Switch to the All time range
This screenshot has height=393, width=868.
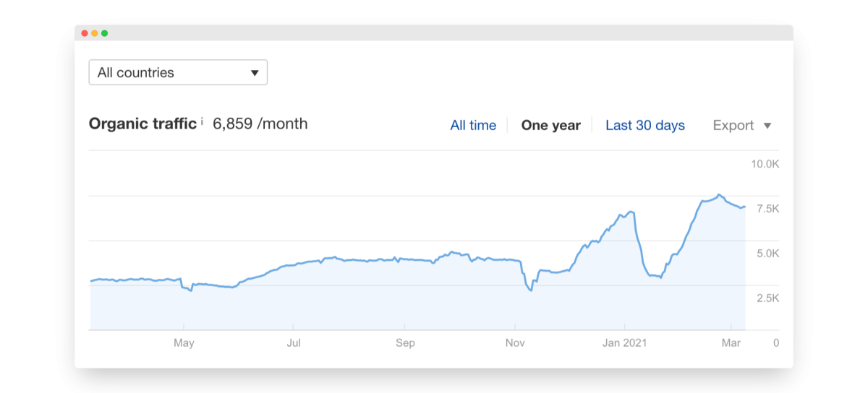pos(473,126)
